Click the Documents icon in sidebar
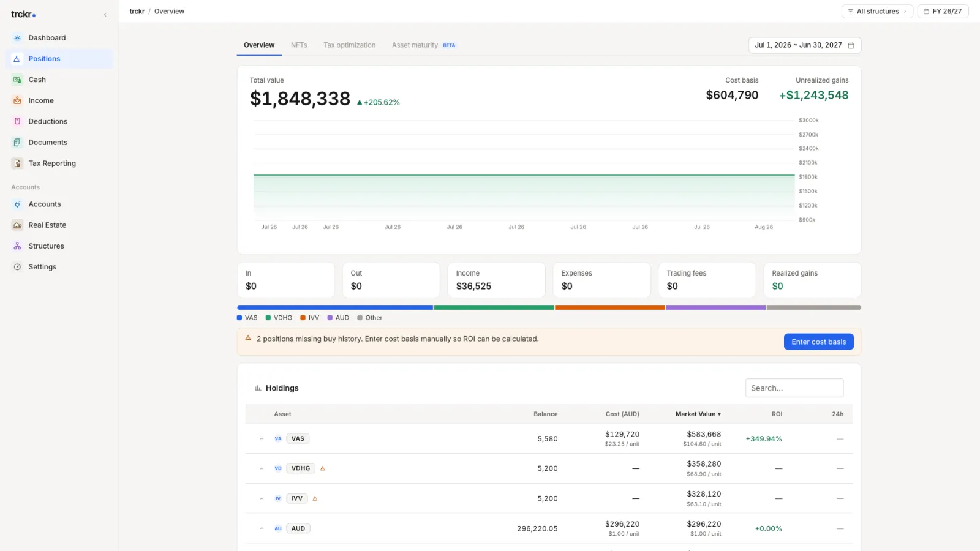The height and width of the screenshot is (551, 980). pos(17,142)
